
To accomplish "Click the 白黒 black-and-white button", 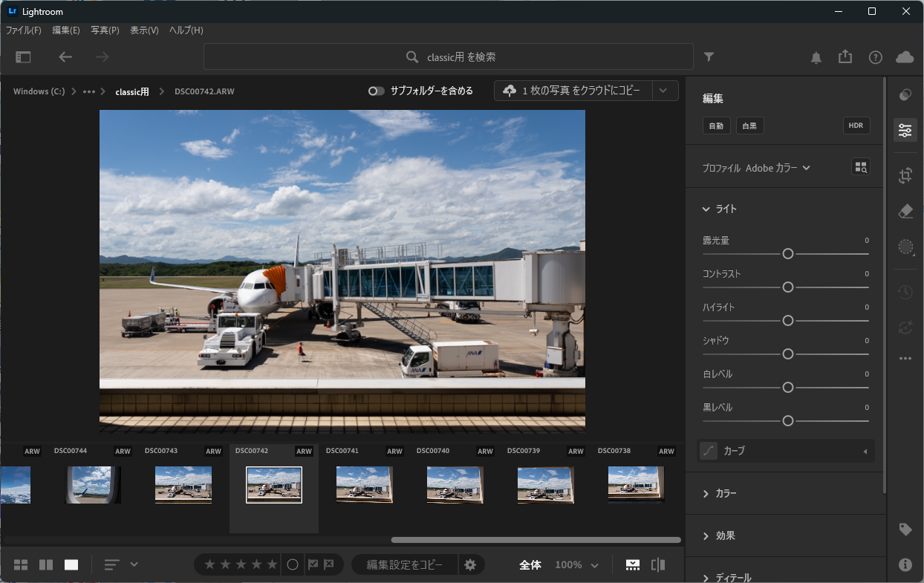I will point(749,126).
